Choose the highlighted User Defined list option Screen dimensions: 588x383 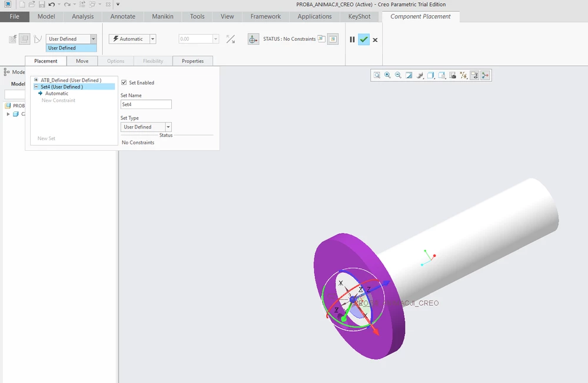[x=71, y=48]
